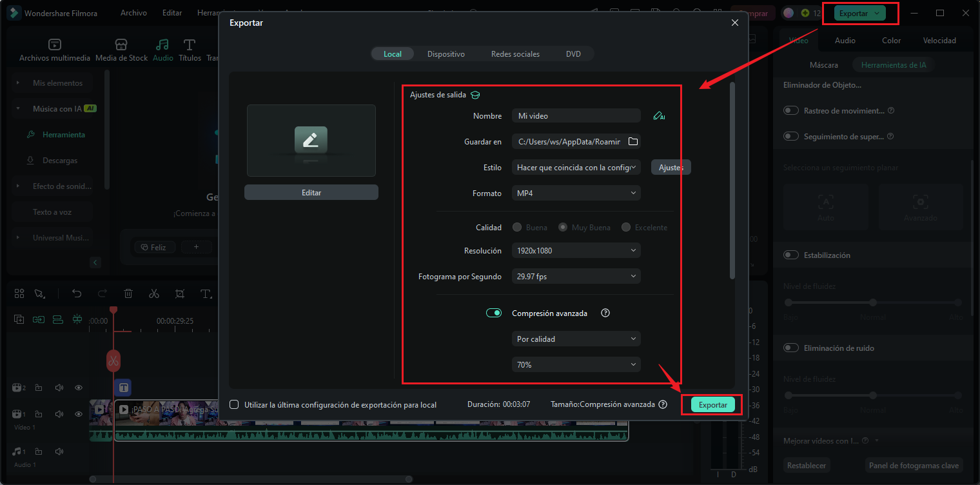Open the 29.97 fps frame rate dropdown
Viewport: 980px width, 485px height.
(576, 276)
